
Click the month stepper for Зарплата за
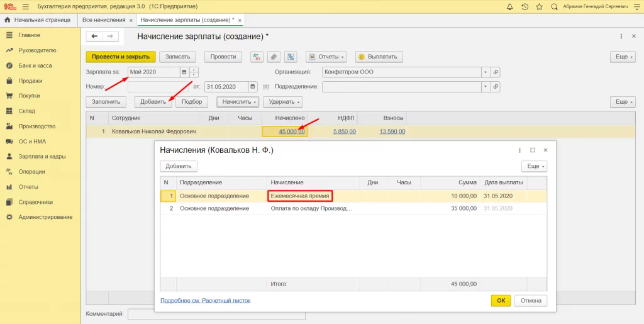tap(194, 72)
